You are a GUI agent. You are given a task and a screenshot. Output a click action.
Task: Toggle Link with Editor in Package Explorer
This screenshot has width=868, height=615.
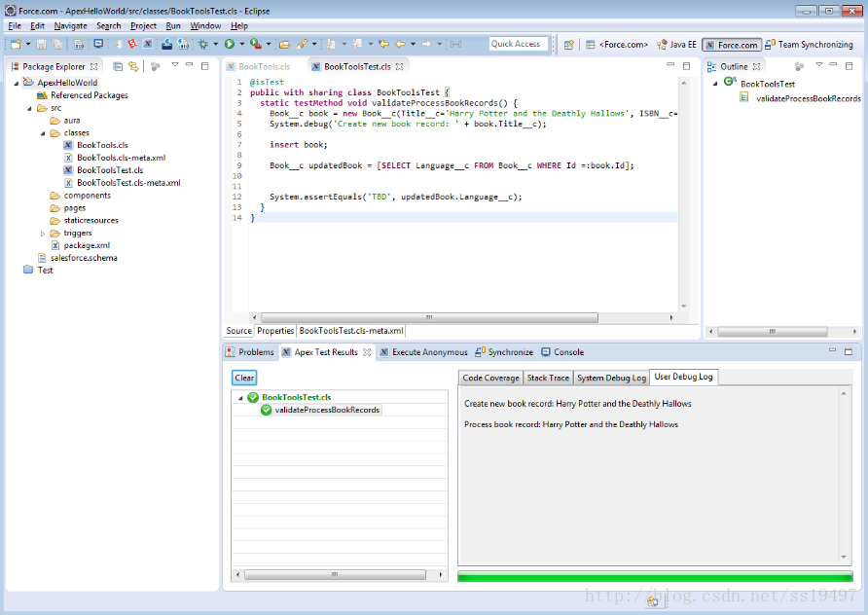tap(133, 66)
